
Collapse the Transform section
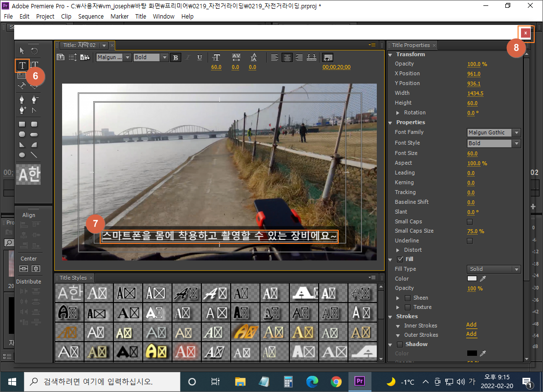click(391, 55)
